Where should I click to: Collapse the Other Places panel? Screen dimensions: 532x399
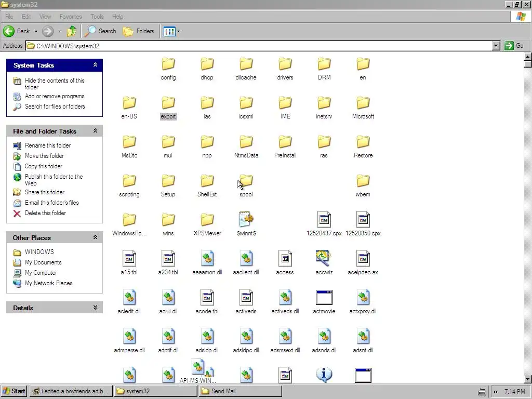click(x=96, y=237)
